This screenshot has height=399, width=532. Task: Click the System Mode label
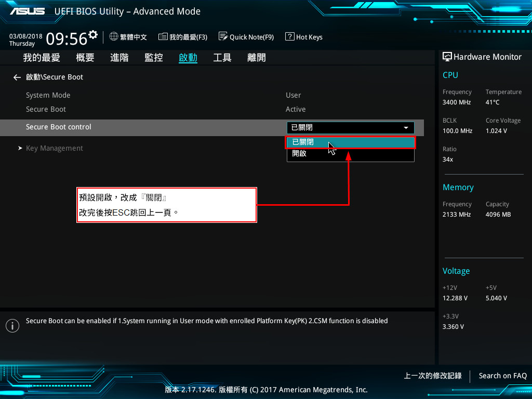pyautogui.click(x=48, y=96)
